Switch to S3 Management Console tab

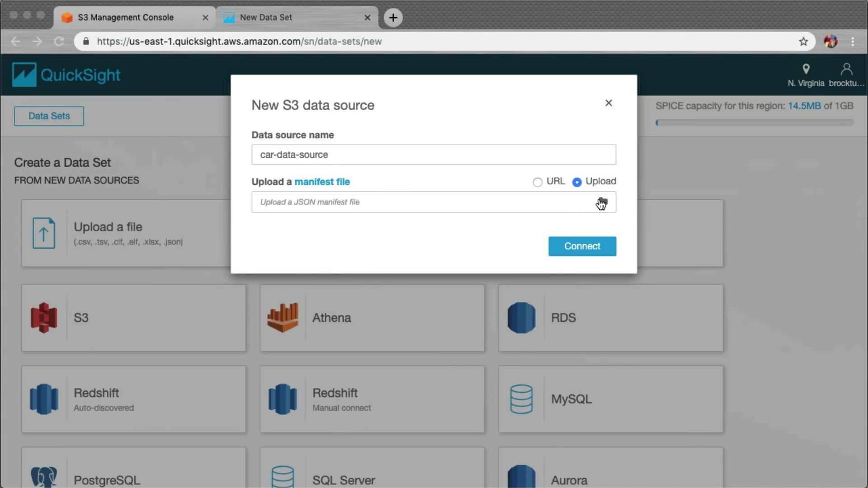click(x=126, y=17)
